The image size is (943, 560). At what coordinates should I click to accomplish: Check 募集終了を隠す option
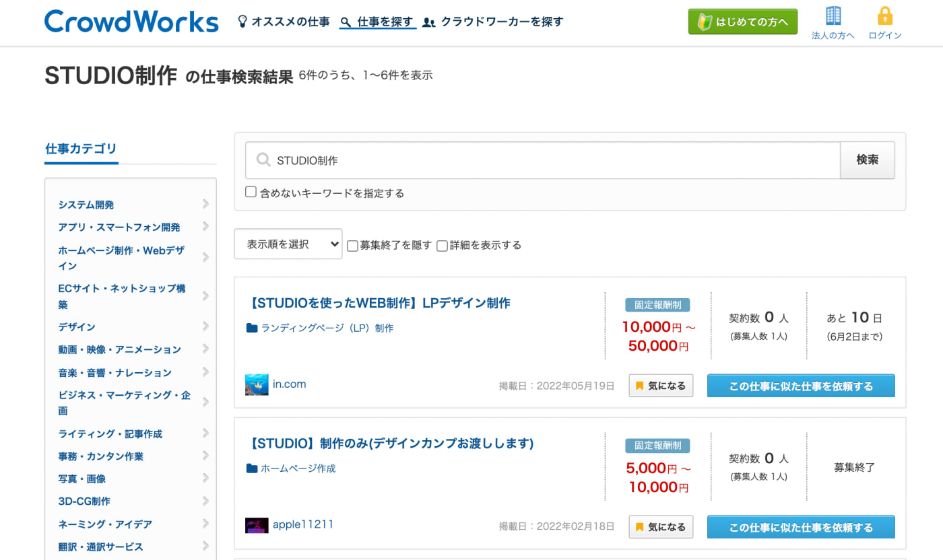click(352, 246)
